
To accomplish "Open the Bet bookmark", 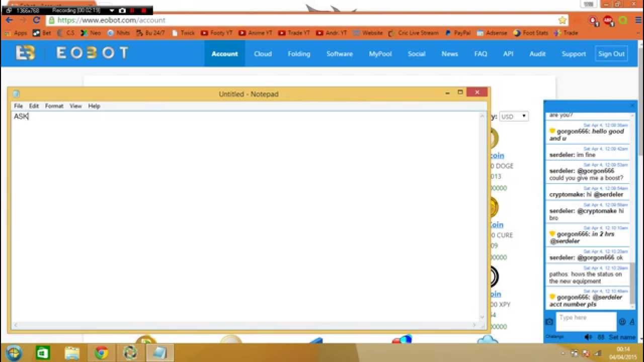I will pyautogui.click(x=42, y=33).
